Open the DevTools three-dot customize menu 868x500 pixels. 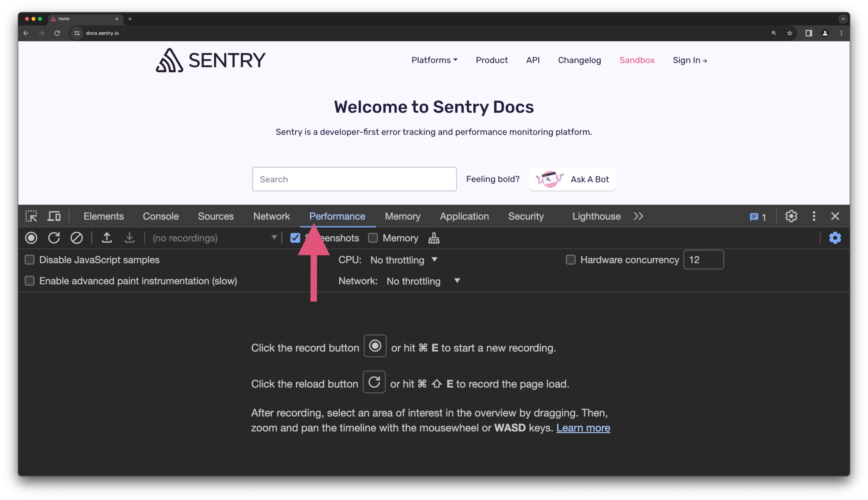click(x=814, y=216)
